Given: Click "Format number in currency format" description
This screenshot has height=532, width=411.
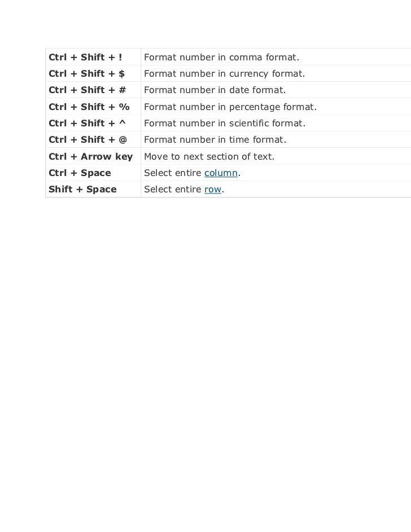Looking at the screenshot, I should 224,74.
